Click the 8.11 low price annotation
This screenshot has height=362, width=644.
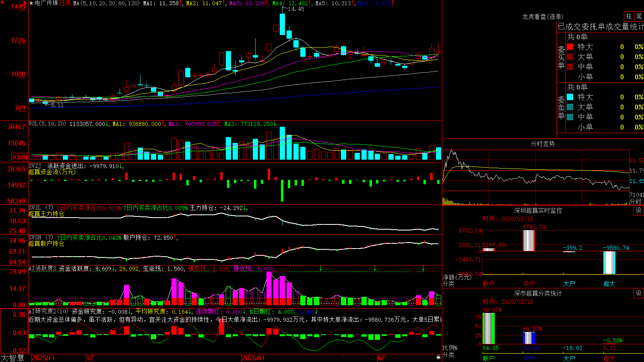coord(57,105)
